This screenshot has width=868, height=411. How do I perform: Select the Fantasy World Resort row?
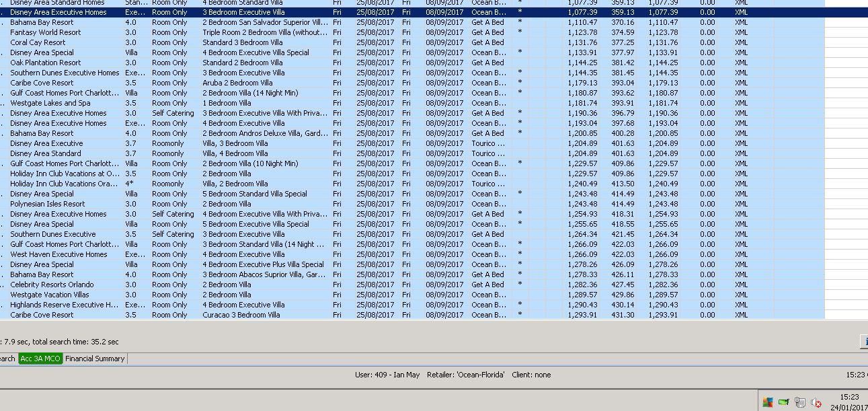(412, 32)
